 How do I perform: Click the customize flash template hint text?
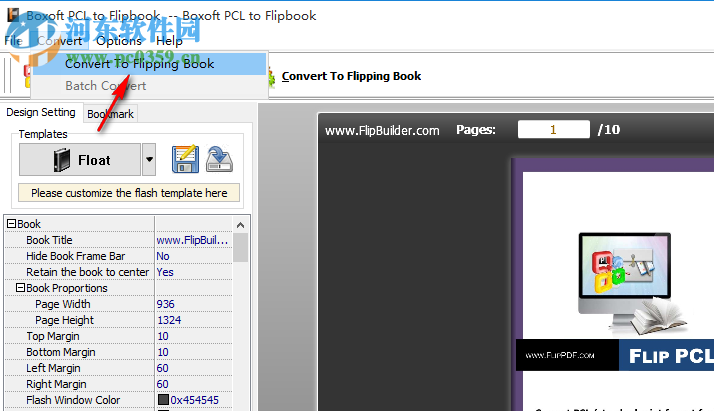[x=129, y=193]
